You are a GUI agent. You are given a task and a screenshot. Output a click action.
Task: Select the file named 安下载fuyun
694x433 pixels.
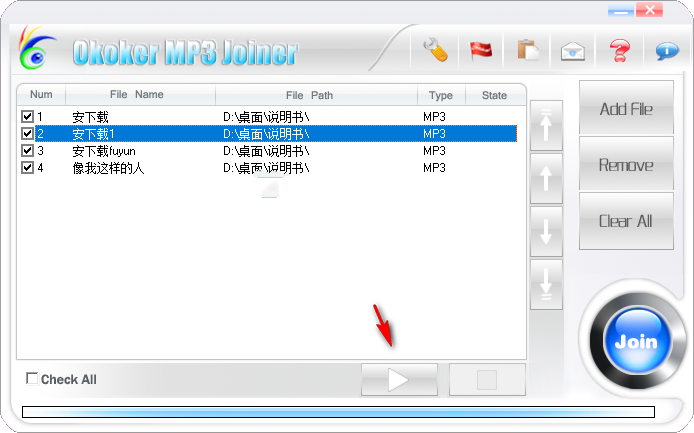(x=104, y=151)
